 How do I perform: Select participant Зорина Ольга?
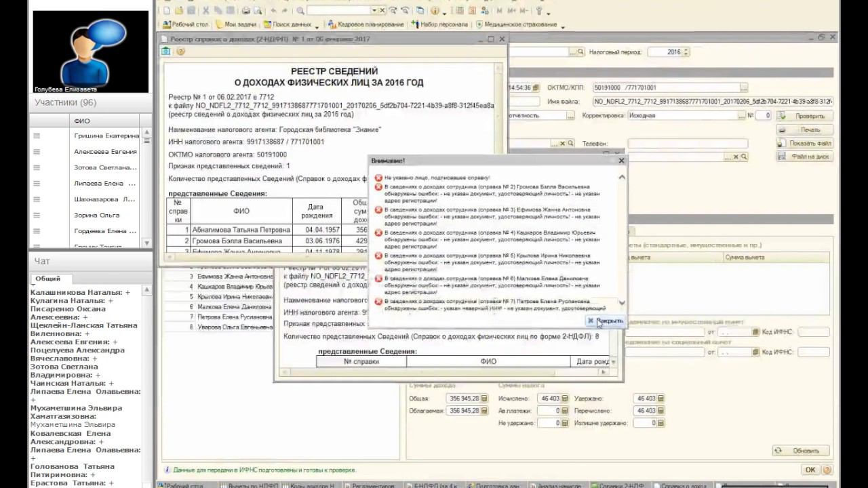tap(97, 215)
